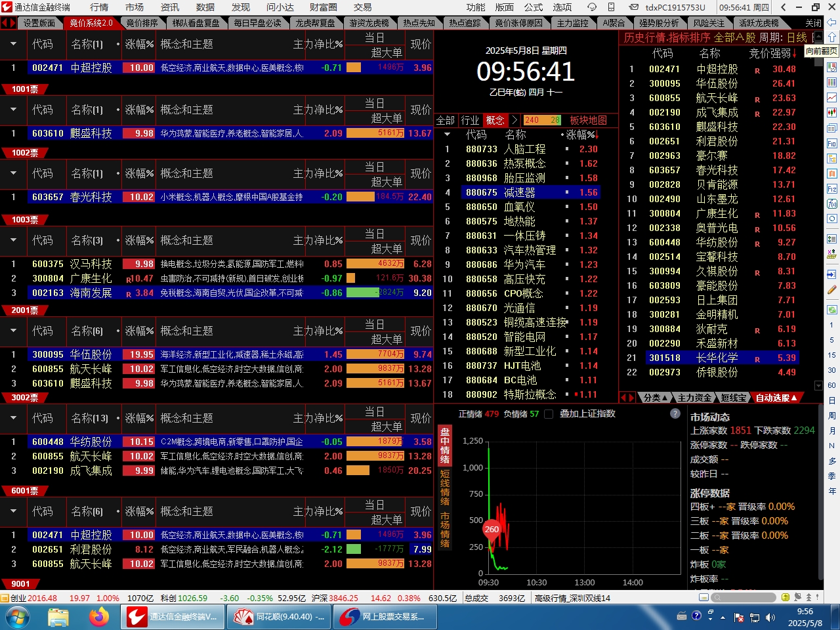
Task: Switch to 竞价排序 tab
Action: (142, 23)
